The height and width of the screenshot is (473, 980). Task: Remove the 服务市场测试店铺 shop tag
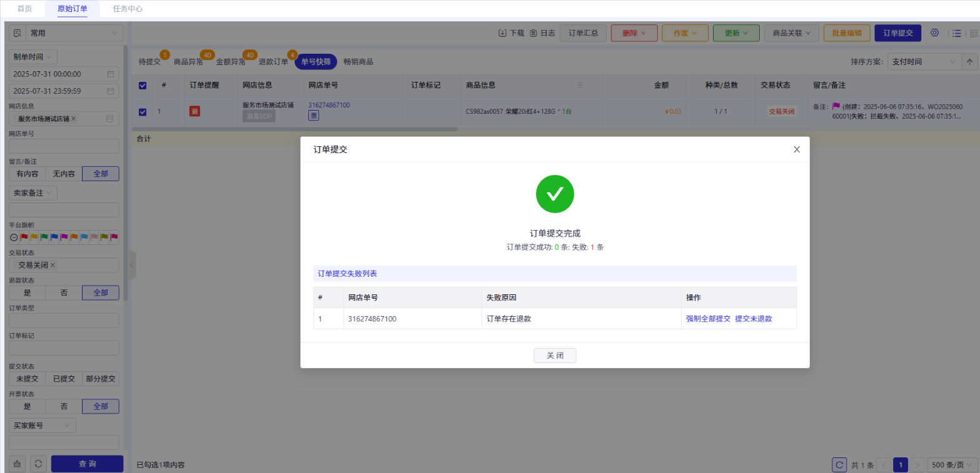74,119
